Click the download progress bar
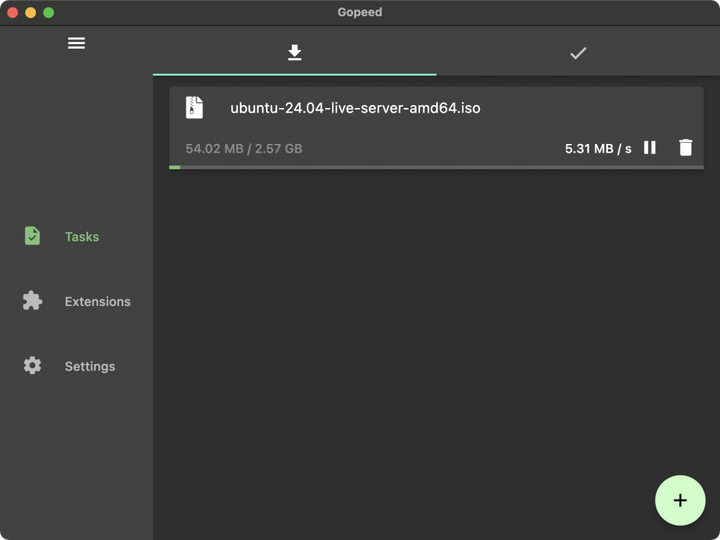This screenshot has height=540, width=720. click(436, 167)
